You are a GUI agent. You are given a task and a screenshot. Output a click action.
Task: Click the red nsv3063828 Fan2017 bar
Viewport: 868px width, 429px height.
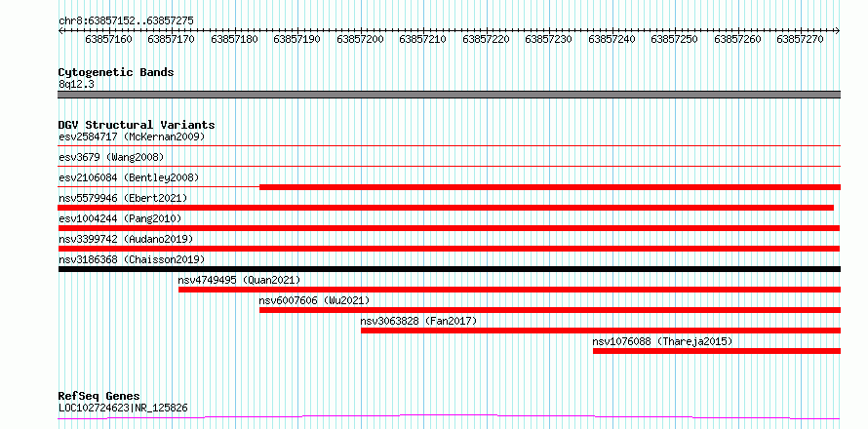(601, 331)
